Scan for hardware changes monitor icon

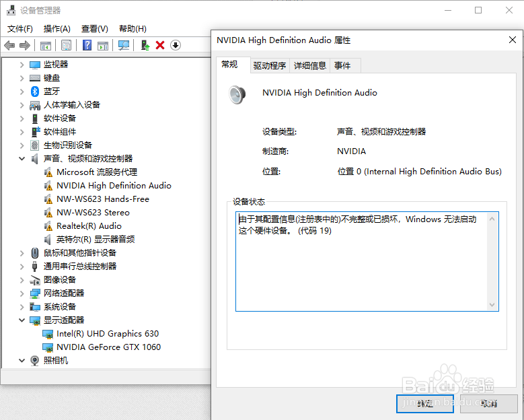point(124,45)
